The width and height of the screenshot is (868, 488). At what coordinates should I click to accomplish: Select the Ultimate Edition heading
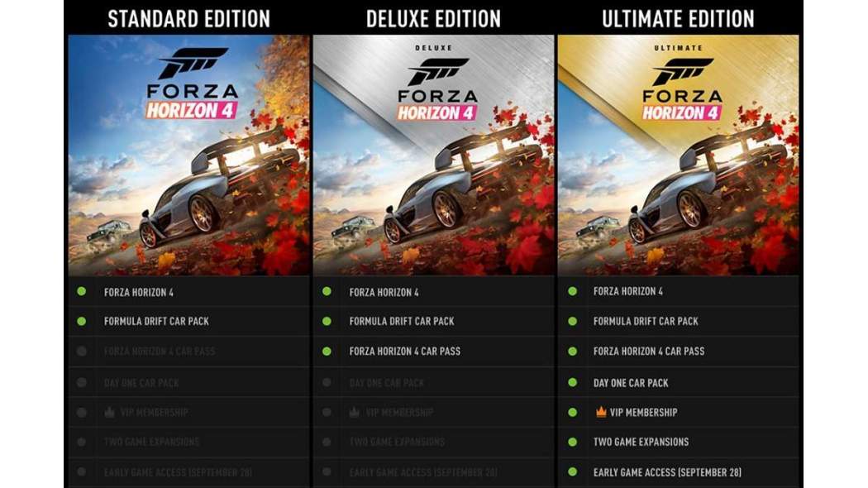click(x=678, y=19)
